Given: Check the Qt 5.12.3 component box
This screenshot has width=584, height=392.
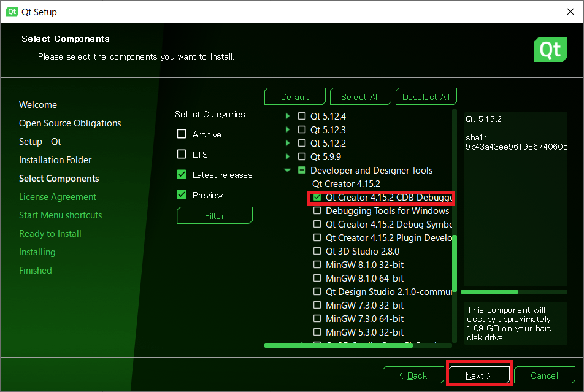Looking at the screenshot, I should [x=302, y=129].
